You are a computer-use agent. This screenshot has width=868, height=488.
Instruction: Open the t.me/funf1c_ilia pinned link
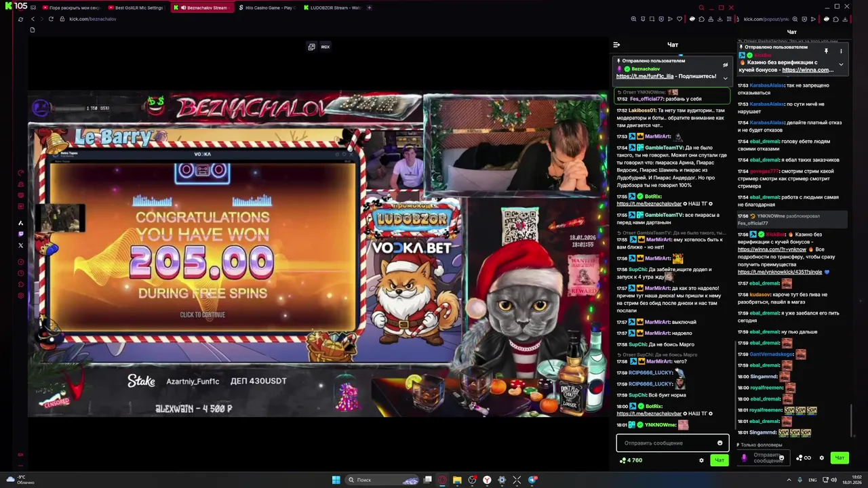click(x=645, y=77)
